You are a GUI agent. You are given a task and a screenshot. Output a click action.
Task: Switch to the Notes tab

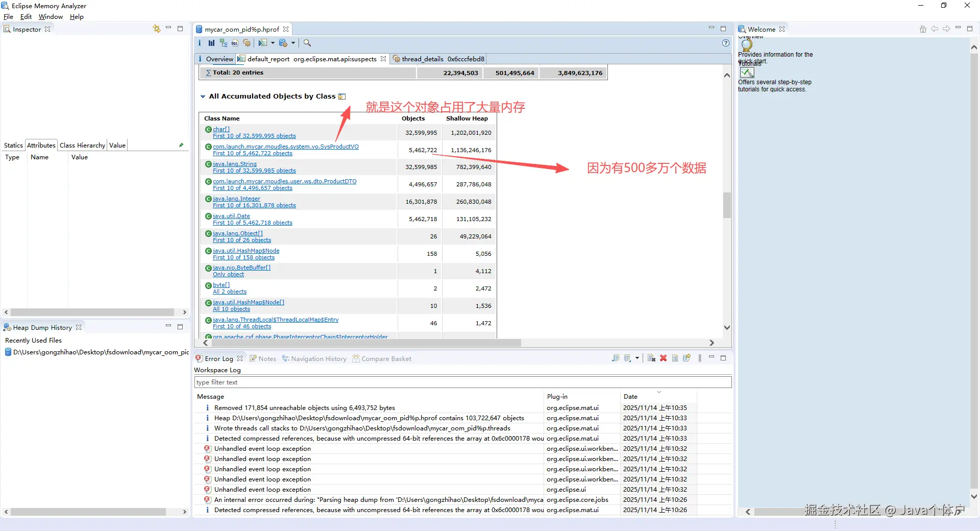[263, 358]
